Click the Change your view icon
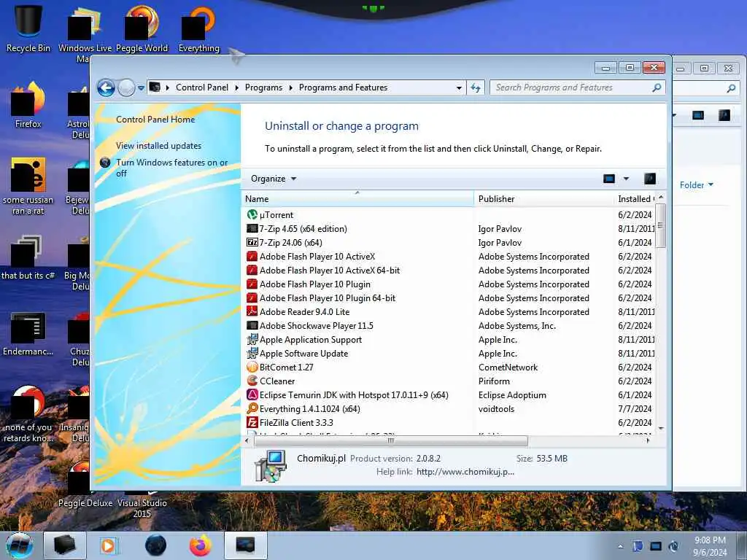This screenshot has width=747, height=560. coord(609,179)
